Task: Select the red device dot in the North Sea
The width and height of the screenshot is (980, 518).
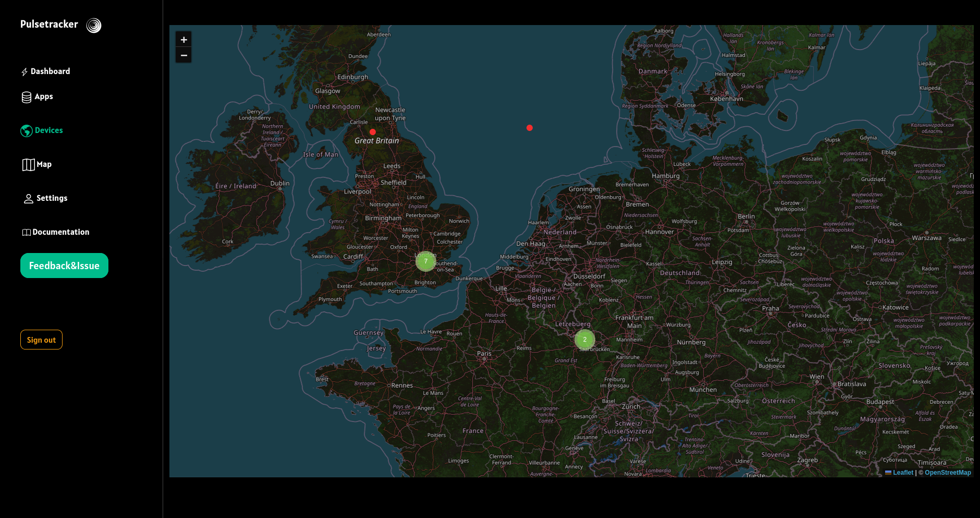Action: coord(530,128)
